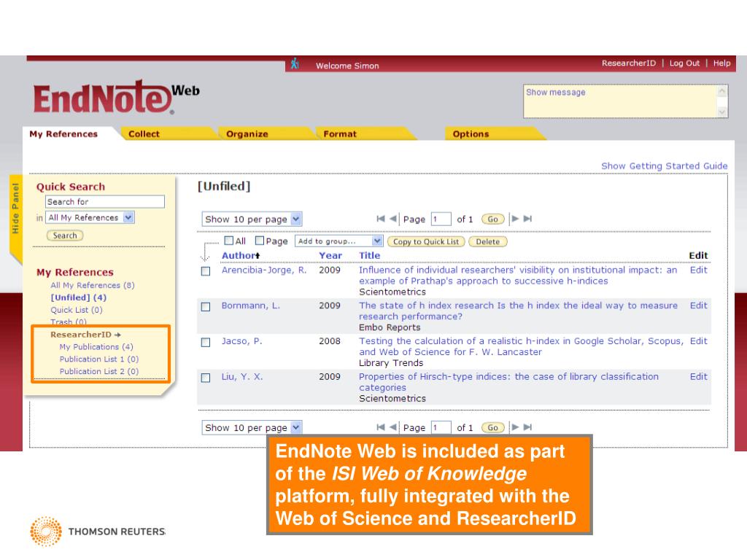Sort by Title column header
This screenshot has height=560, width=747.
coord(369,256)
